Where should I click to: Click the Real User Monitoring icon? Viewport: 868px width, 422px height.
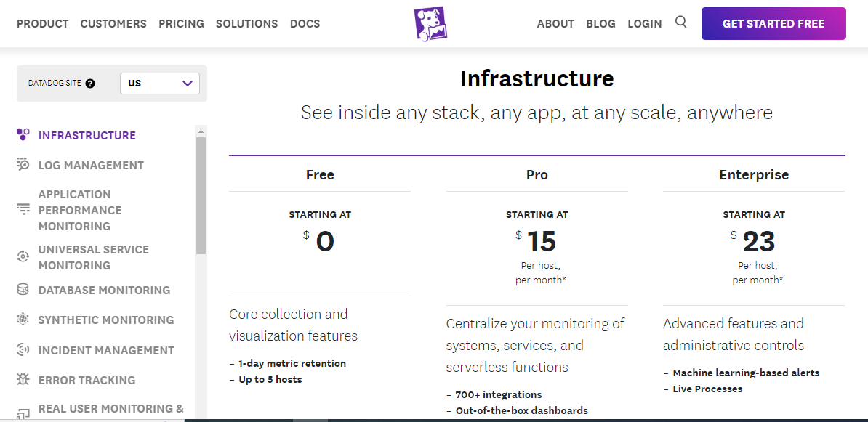click(x=23, y=414)
